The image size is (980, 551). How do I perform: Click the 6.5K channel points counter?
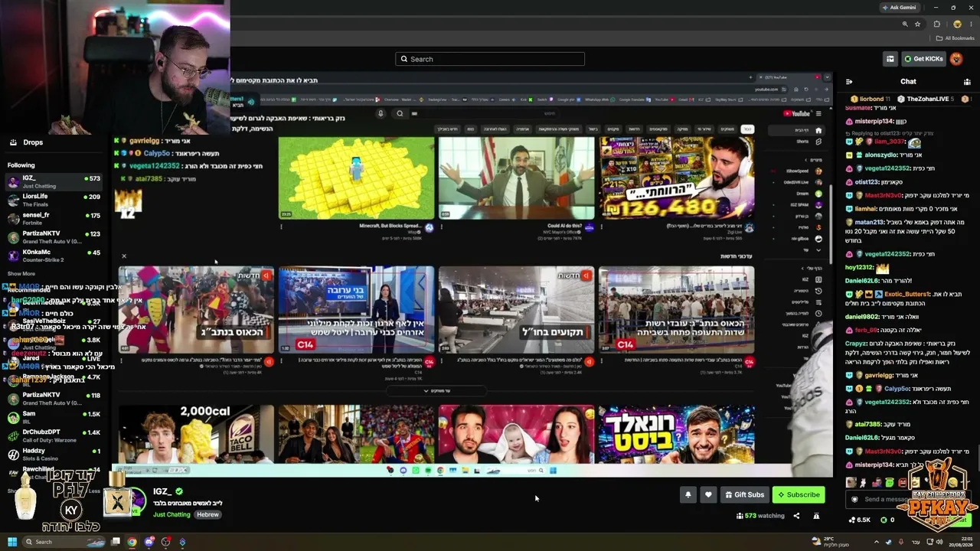click(x=859, y=520)
